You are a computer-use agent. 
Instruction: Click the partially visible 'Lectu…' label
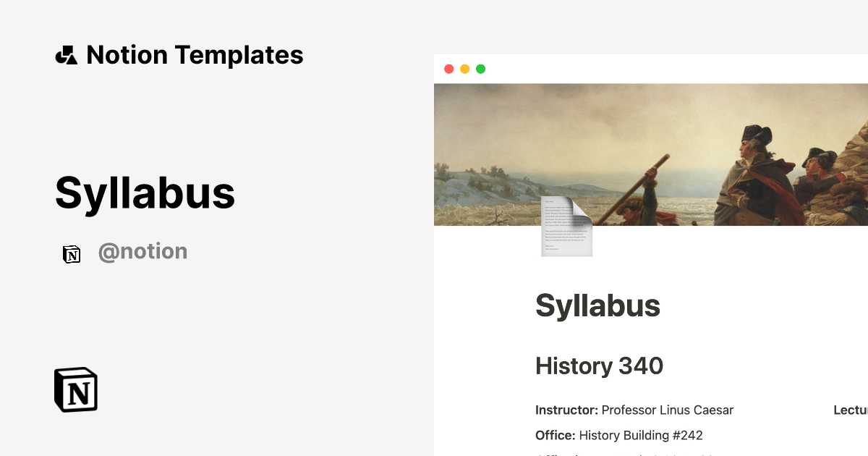(851, 410)
